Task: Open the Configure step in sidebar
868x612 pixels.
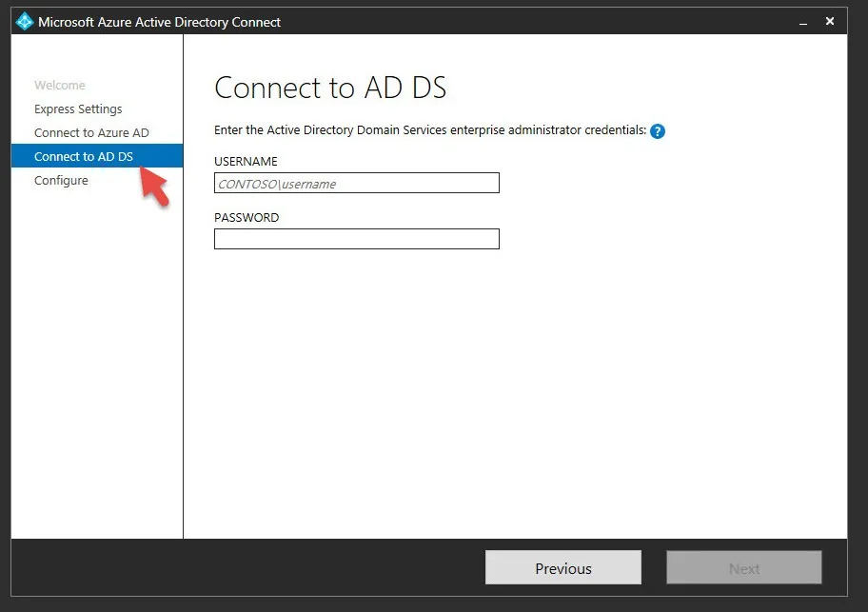Action: [x=61, y=181]
